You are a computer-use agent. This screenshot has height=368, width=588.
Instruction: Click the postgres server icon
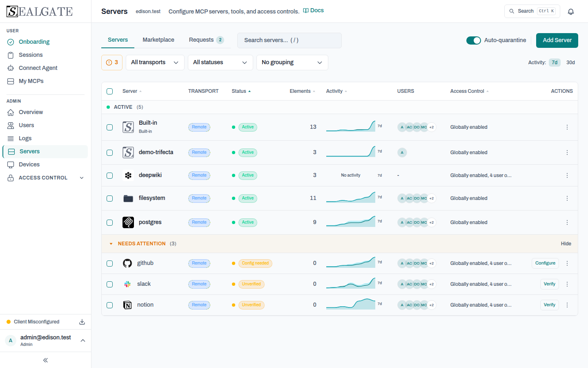coord(128,222)
